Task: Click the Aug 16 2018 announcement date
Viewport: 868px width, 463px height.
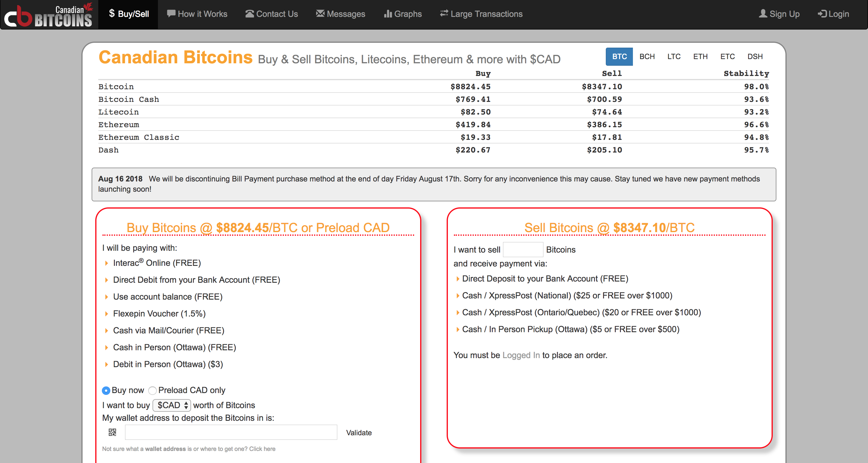Action: [x=120, y=179]
